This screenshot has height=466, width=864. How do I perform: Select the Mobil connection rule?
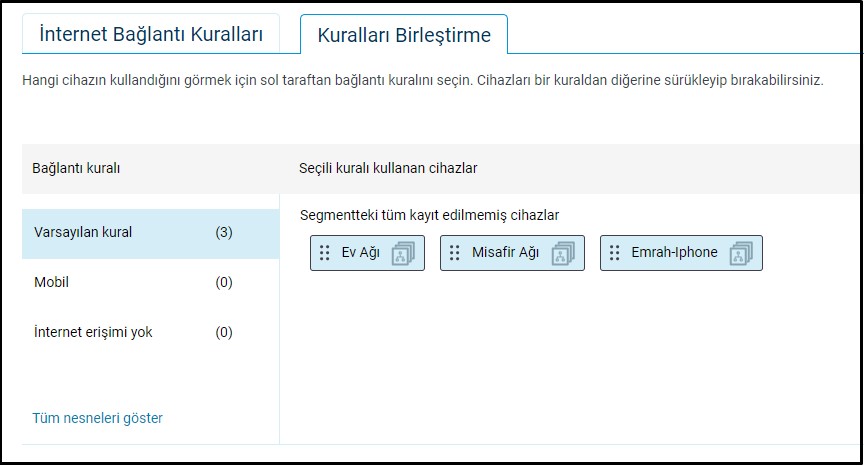(x=52, y=283)
